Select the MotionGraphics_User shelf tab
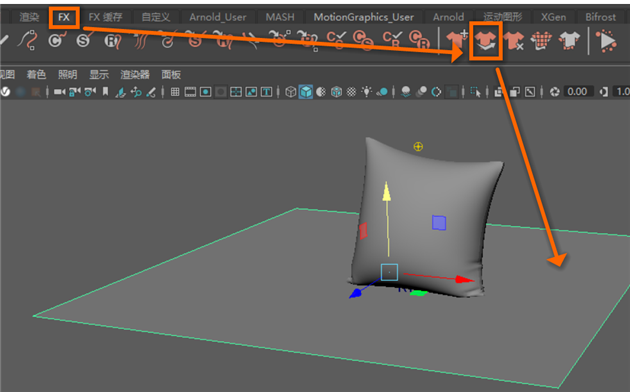The width and height of the screenshot is (630, 392). (x=364, y=17)
